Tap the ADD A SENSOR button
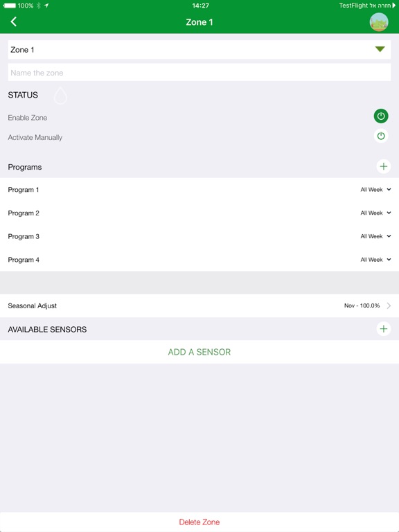Screen dimensions: 399x532 click(x=199, y=352)
